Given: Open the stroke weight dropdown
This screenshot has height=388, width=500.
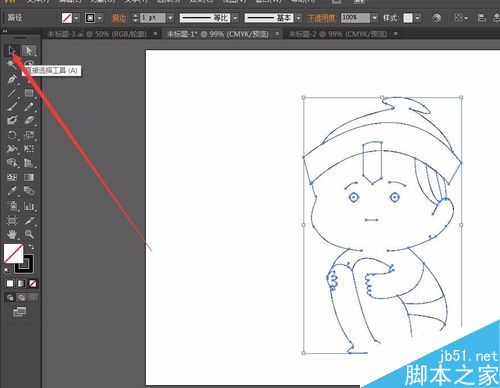Looking at the screenshot, I should (170, 18).
